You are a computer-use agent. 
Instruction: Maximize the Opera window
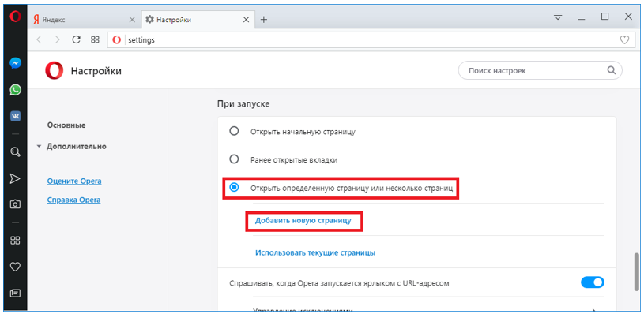[x=604, y=17]
